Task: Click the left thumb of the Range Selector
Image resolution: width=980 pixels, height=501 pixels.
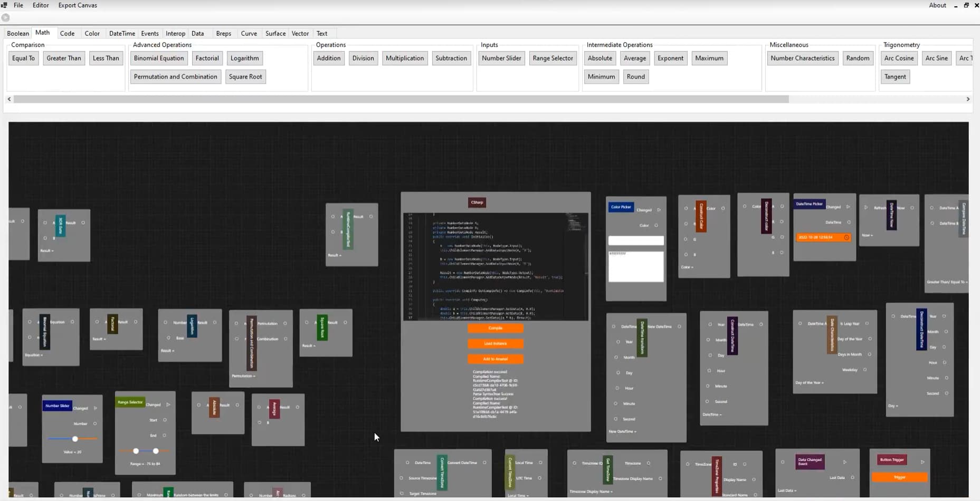Action: [x=136, y=451]
